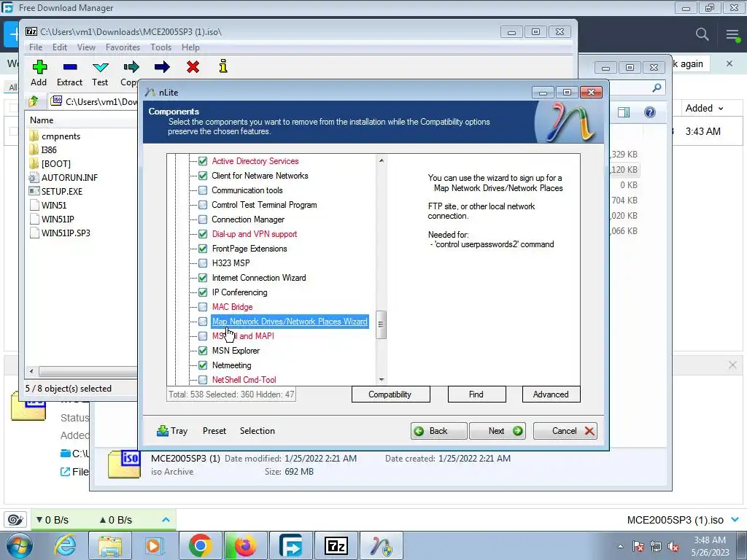Image resolution: width=747 pixels, height=560 pixels.
Task: Click the Explorer preview pane icon
Action: (624, 112)
